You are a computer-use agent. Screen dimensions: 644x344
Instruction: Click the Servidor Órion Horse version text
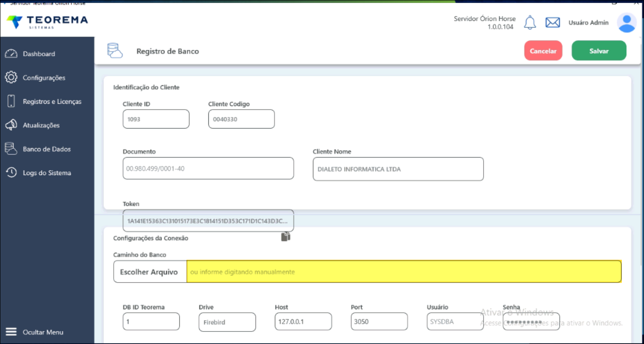(484, 23)
